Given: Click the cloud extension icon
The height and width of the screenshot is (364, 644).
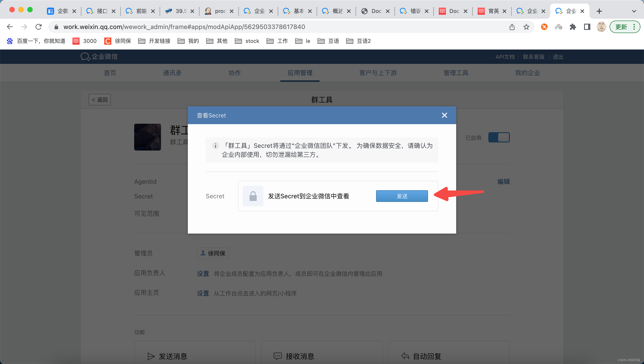Looking at the screenshot, I should pyautogui.click(x=558, y=27).
